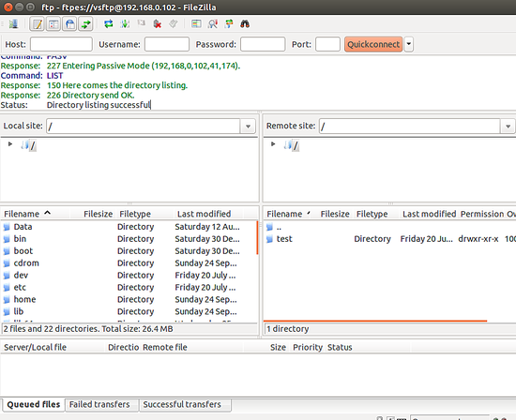Switch to the Failed transfers tab
Image resolution: width=516 pixels, height=420 pixels.
(99, 405)
